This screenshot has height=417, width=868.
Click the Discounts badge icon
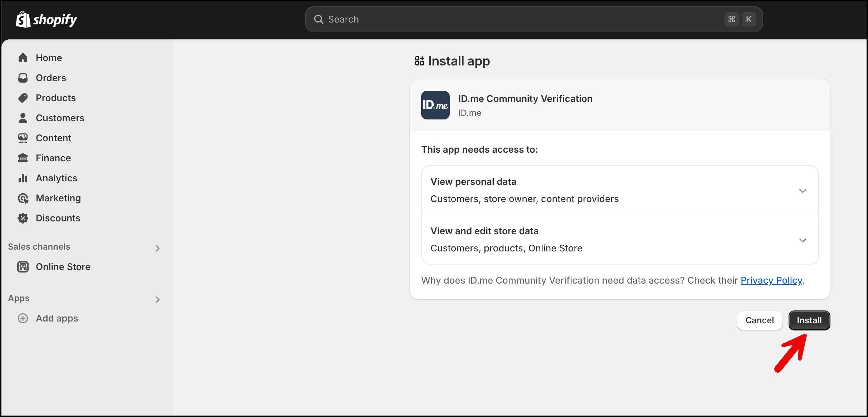tap(23, 218)
